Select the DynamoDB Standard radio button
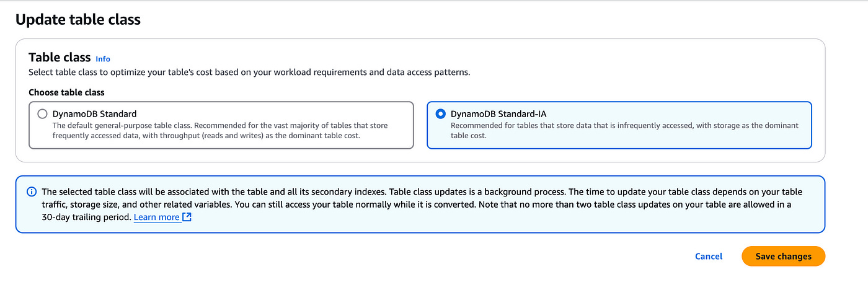868x282 pixels. [x=42, y=114]
